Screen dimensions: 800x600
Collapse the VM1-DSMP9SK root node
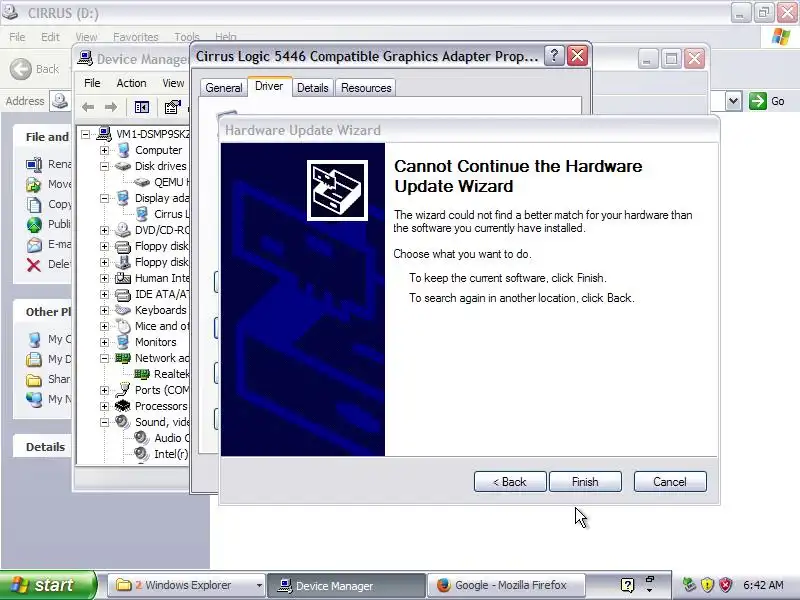(85, 134)
